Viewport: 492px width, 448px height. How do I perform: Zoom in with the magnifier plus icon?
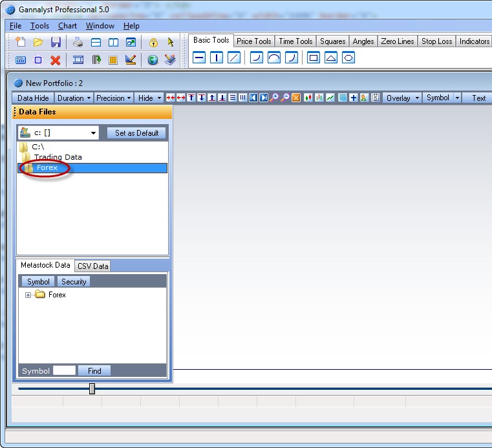tap(275, 98)
